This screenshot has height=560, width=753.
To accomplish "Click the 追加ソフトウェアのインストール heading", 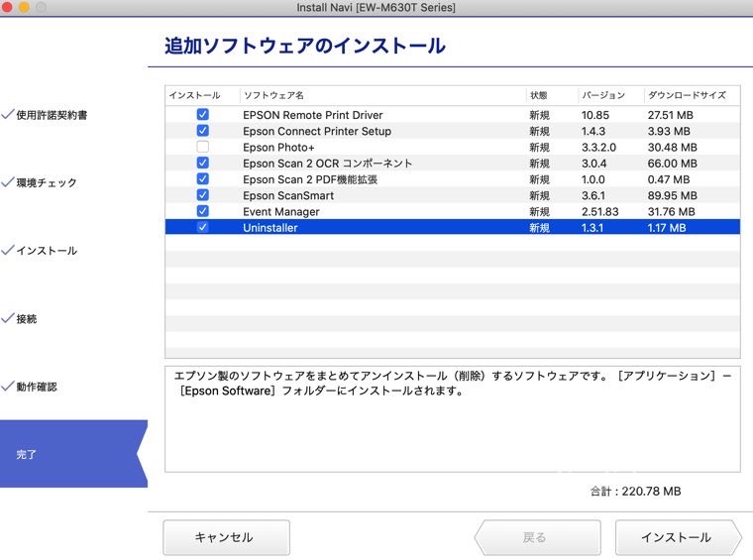I will click(x=305, y=47).
